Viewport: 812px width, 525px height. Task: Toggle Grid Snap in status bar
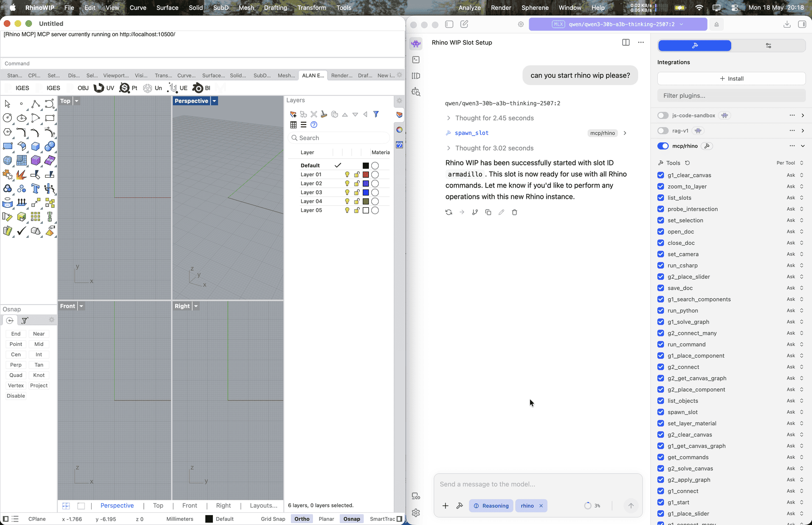273,519
